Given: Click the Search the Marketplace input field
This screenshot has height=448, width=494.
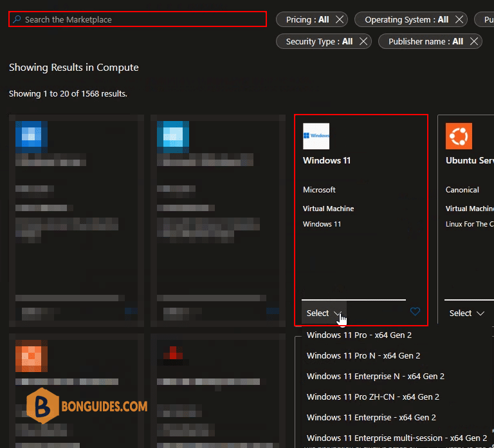Looking at the screenshot, I should [x=138, y=19].
